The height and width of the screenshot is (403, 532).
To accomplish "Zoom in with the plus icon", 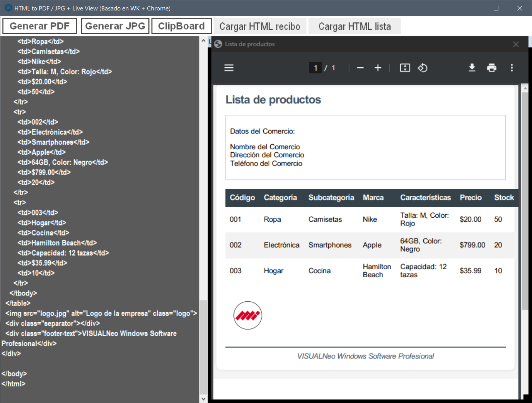I will 378,68.
